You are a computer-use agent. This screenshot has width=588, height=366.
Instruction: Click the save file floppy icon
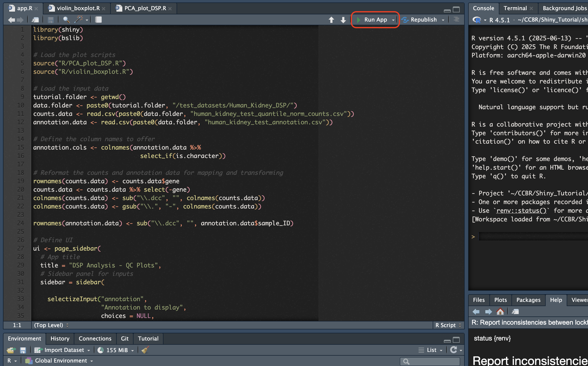(51, 20)
